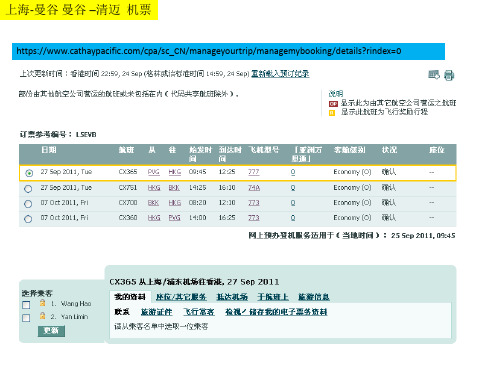Open the 我的资料 tab
Viewport: 500px width, 375px height.
[130, 297]
